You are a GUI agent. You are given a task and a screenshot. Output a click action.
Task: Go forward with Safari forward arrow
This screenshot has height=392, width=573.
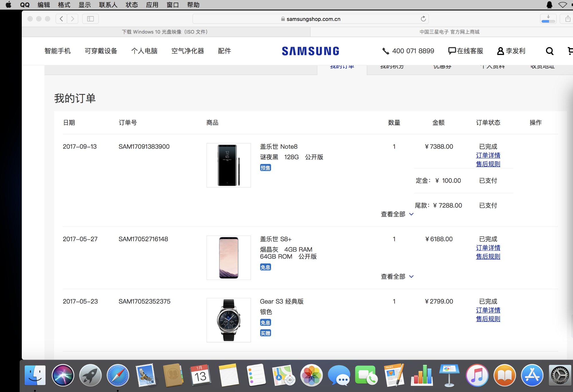pos(72,19)
